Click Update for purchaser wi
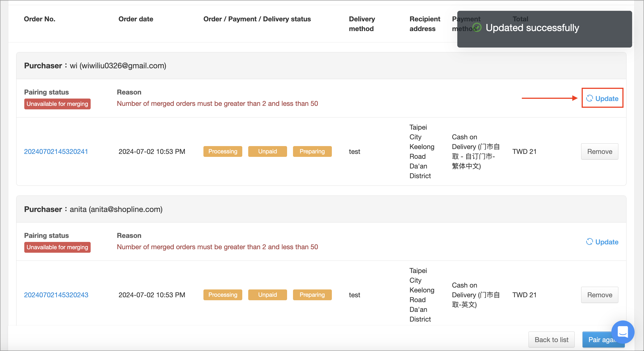Viewport: 644px width, 351px height. coord(602,99)
